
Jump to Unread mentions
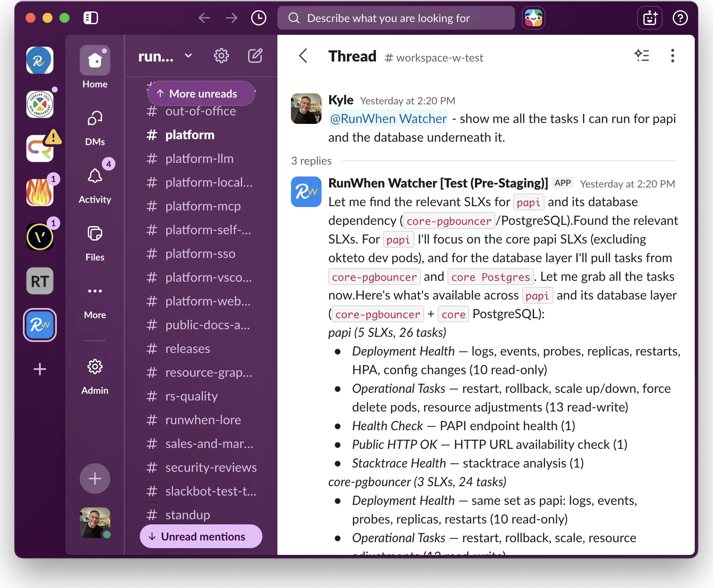(x=201, y=536)
